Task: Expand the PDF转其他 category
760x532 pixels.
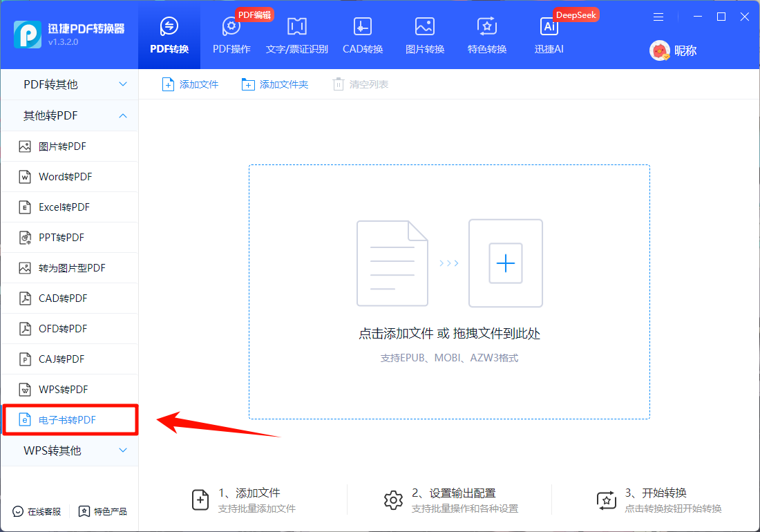Action: tap(69, 84)
